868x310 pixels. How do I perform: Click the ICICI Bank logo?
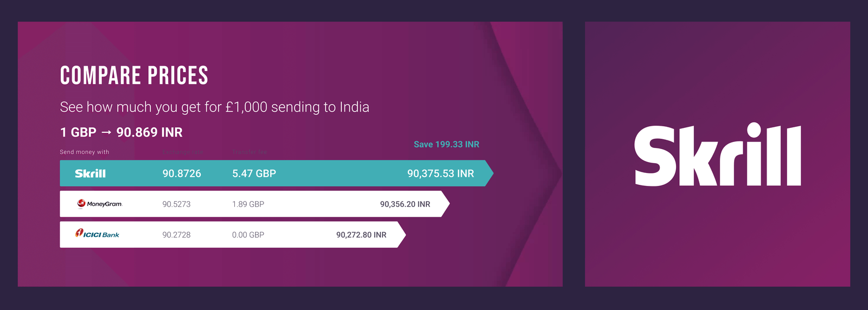(97, 234)
